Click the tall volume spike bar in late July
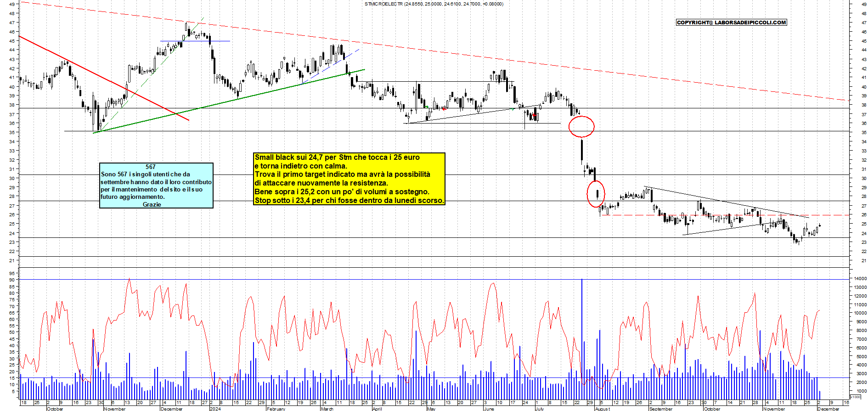The height and width of the screenshot is (411, 868). pyautogui.click(x=582, y=339)
